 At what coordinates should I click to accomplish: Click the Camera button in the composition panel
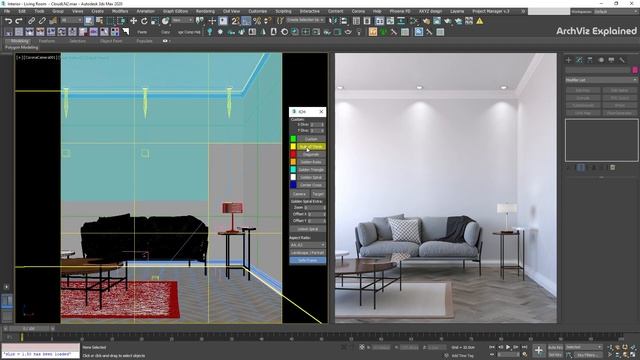299,194
